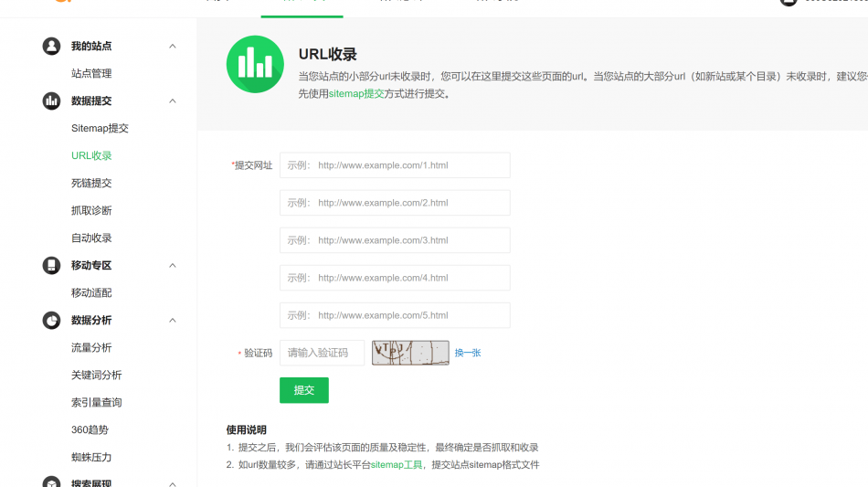The width and height of the screenshot is (868, 487).
Task: Open Sitemap提交 in the sidebar
Action: (x=100, y=128)
